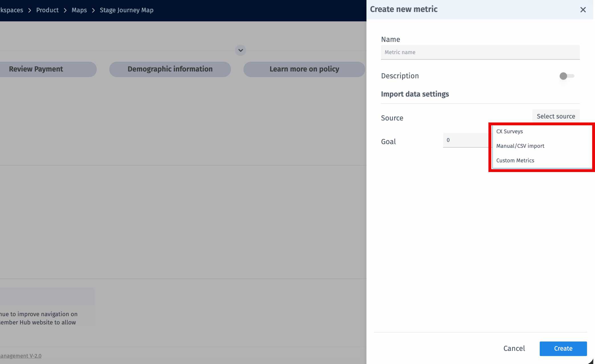The height and width of the screenshot is (364, 595).
Task: Cancel creating the new metric
Action: tap(514, 348)
